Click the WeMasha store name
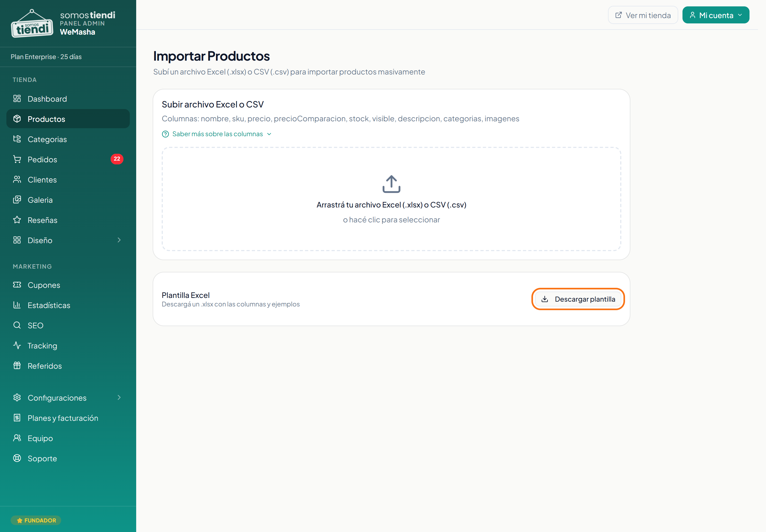This screenshot has height=532, width=766. click(x=77, y=32)
